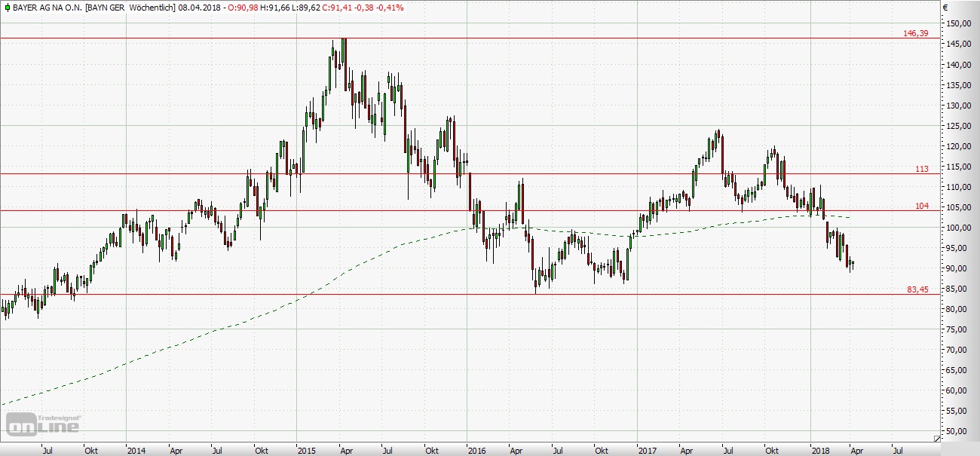Select the 113 horizontal level label
Viewport: 980px width, 456px height.
(x=921, y=169)
